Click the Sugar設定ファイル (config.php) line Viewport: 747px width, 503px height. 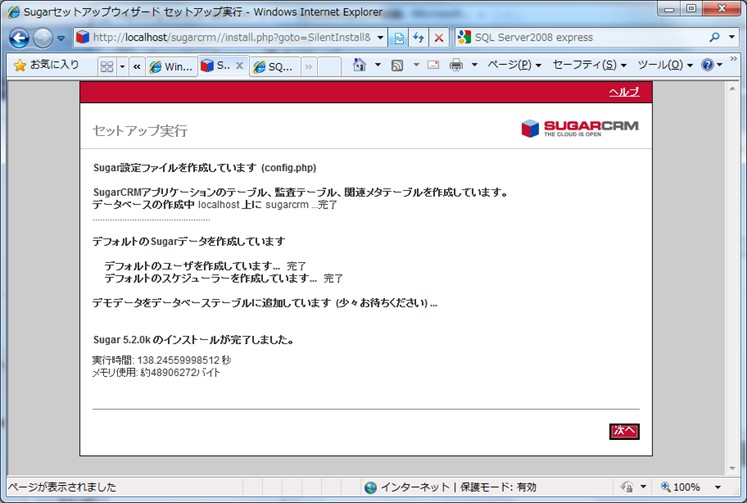204,168
